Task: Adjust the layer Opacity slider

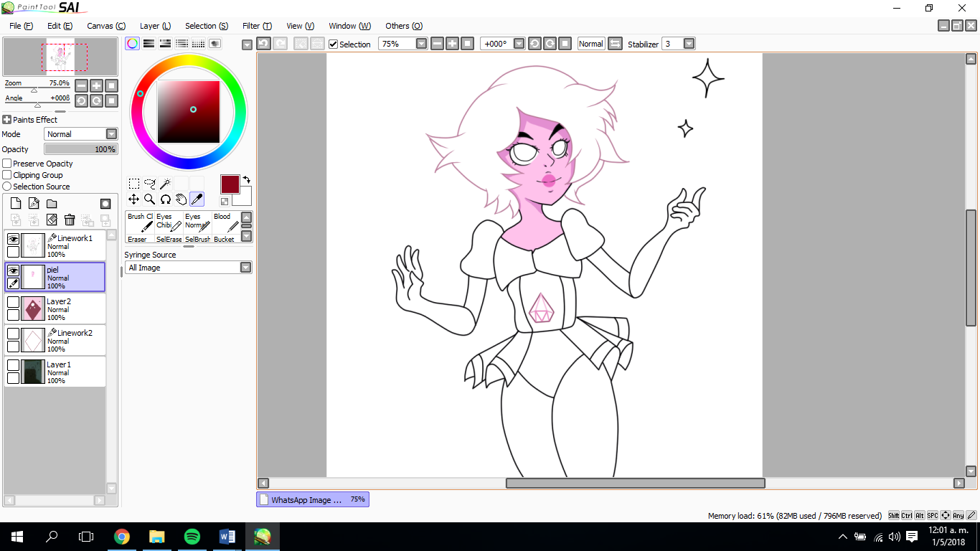Action: [80, 149]
